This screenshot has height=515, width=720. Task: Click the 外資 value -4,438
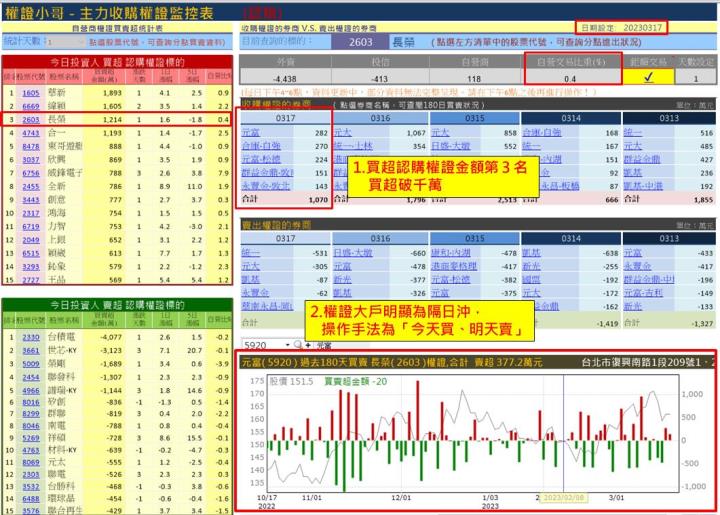pyautogui.click(x=285, y=78)
